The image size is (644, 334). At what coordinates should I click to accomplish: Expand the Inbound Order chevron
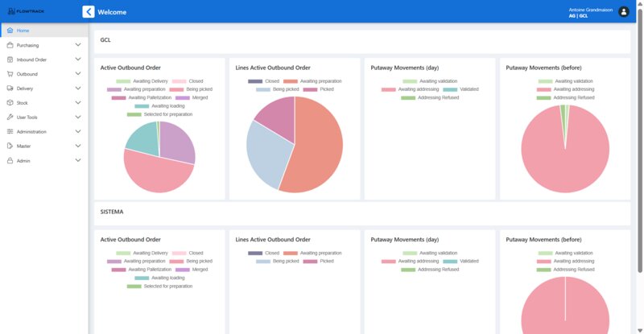point(78,60)
